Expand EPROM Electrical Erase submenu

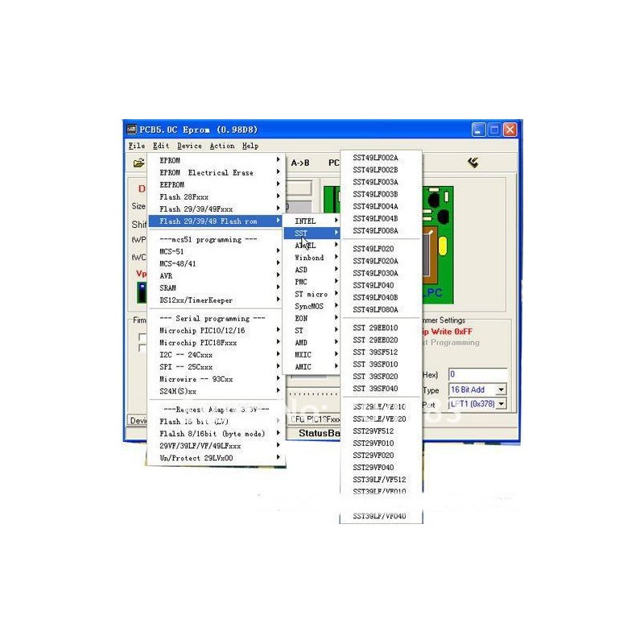pyautogui.click(x=216, y=172)
